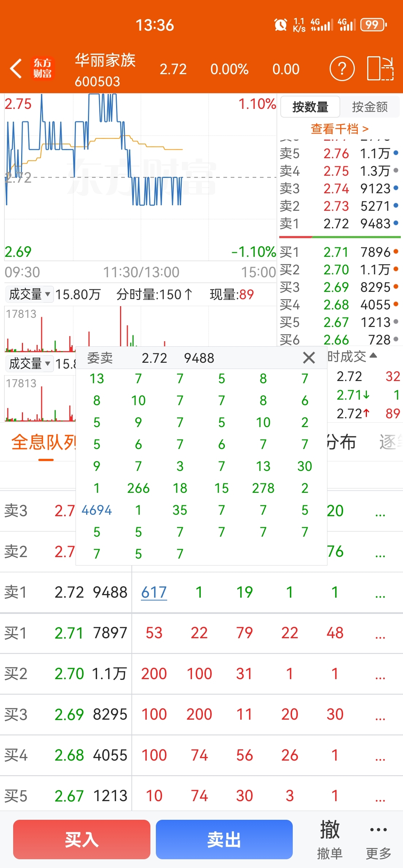Tap order 31 in 买2 queue
Image resolution: width=403 pixels, height=868 pixels.
244,674
